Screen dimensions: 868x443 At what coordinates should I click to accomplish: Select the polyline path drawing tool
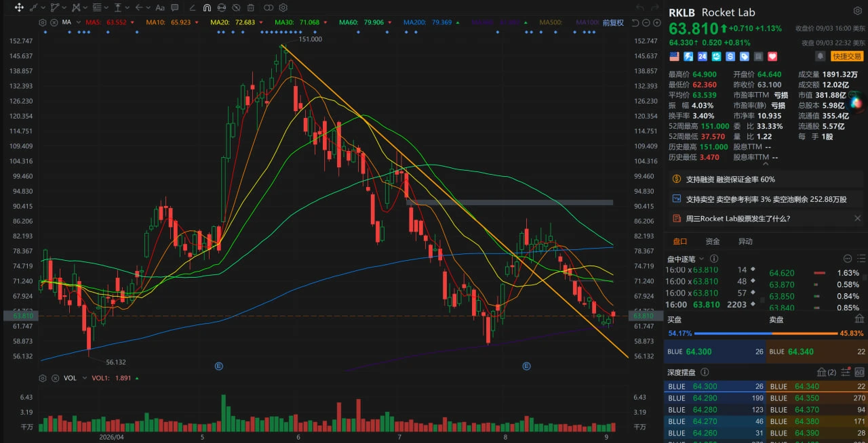(x=55, y=7)
